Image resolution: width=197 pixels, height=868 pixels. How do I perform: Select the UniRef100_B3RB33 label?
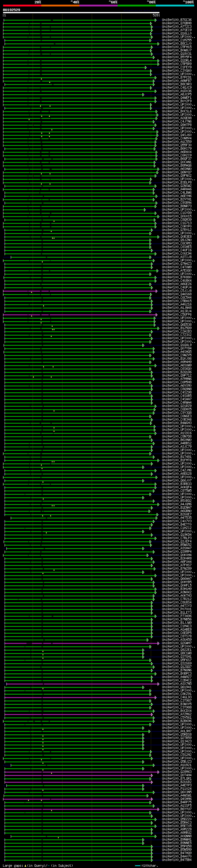tap(177, 484)
